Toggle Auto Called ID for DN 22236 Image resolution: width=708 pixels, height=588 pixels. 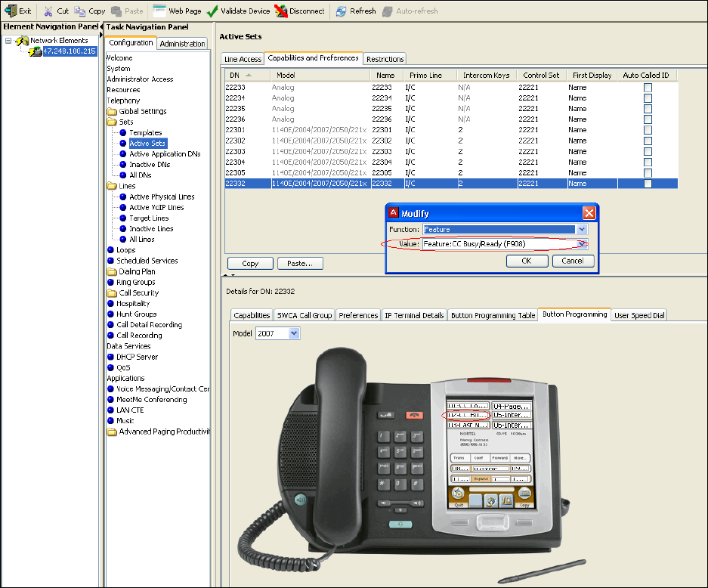[648, 119]
